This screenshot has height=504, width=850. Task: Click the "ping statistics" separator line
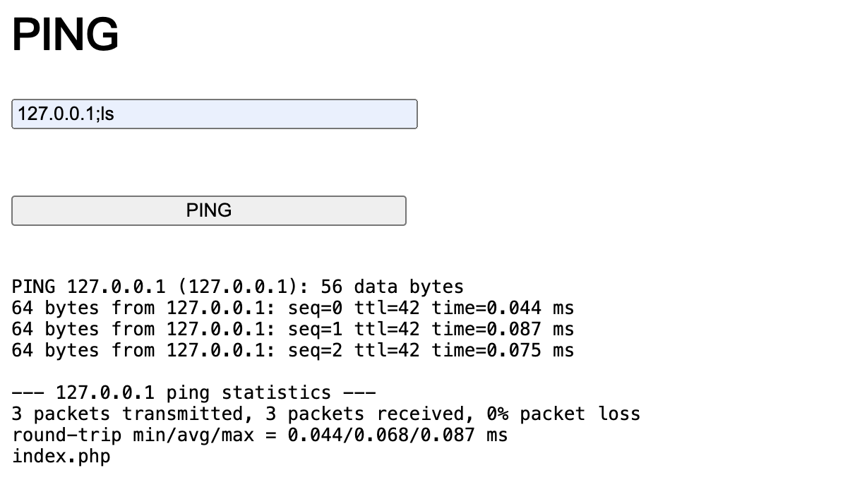(x=193, y=393)
